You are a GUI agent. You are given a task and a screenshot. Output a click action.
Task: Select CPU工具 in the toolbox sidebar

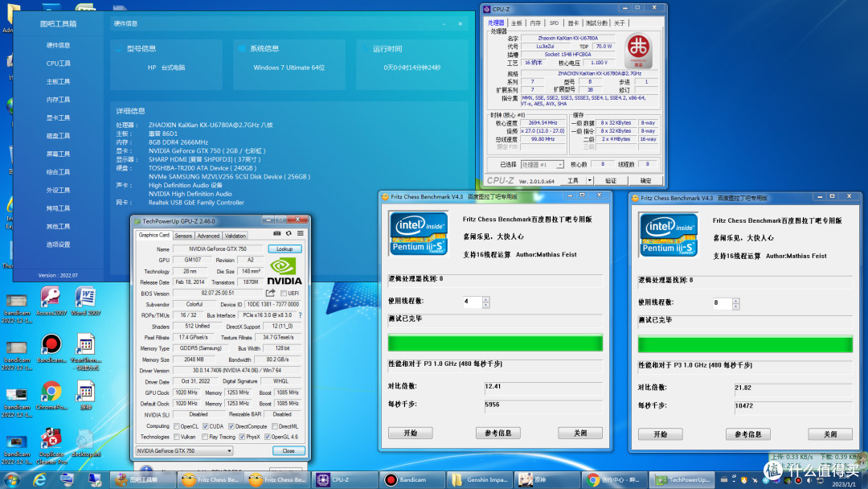[58, 64]
